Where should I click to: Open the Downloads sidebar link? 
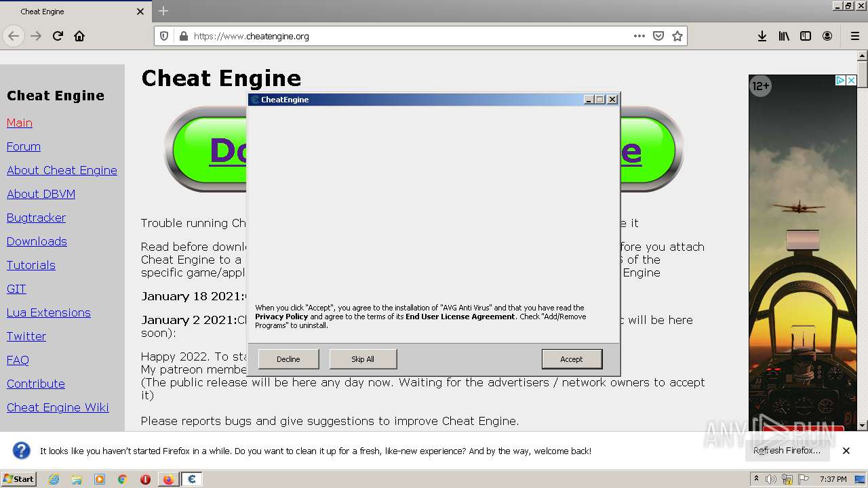click(x=37, y=241)
